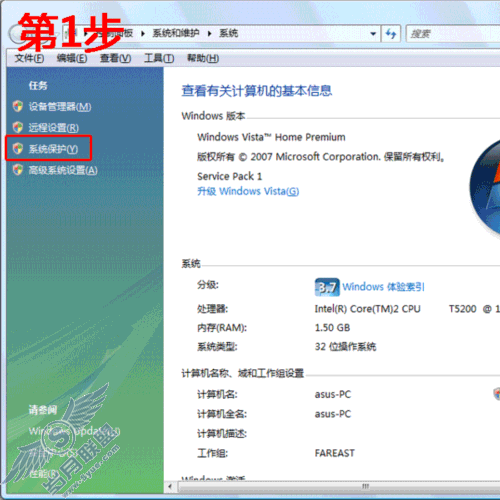Open Windows 体验索引 link
The width and height of the screenshot is (500, 500).
[x=383, y=287]
